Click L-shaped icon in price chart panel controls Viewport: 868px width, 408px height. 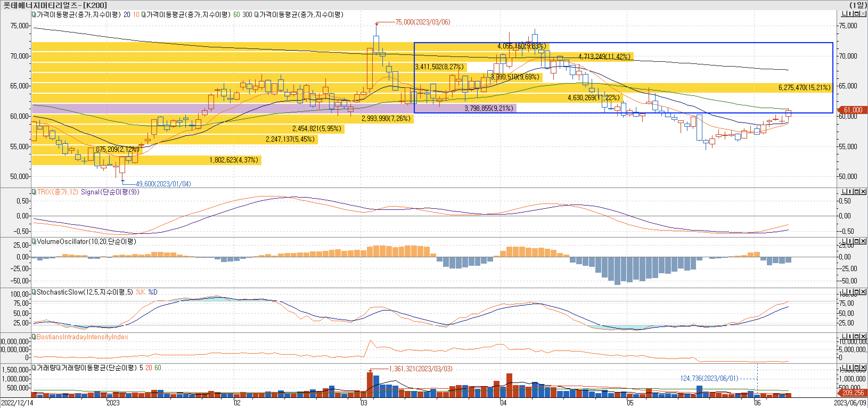[844, 14]
